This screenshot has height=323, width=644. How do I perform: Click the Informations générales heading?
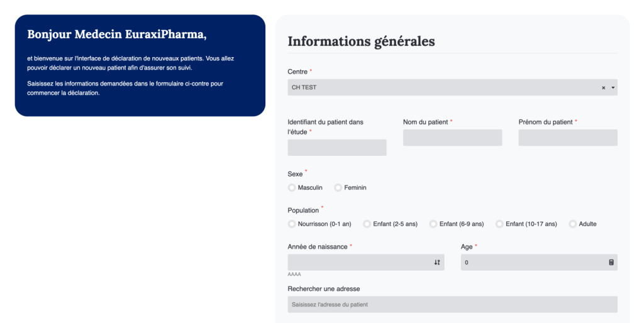tap(361, 41)
